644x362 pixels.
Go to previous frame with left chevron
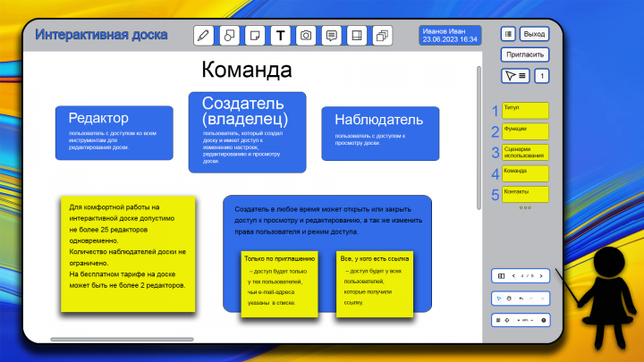(x=513, y=276)
